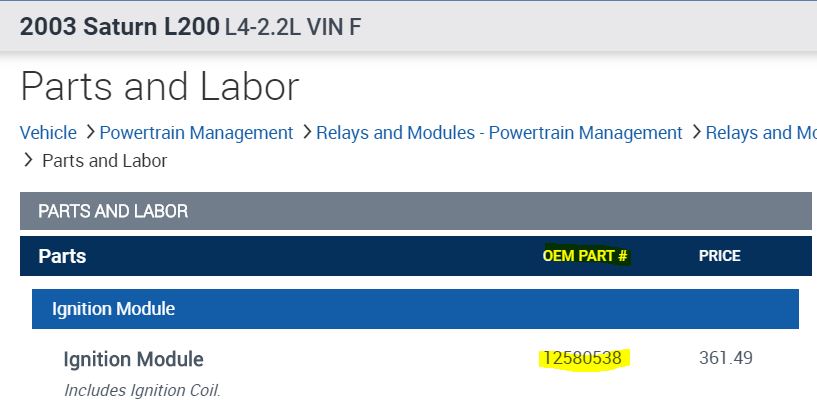Open the Powertrain Management breadcrumb link
The width and height of the screenshot is (817, 406).
(x=196, y=133)
